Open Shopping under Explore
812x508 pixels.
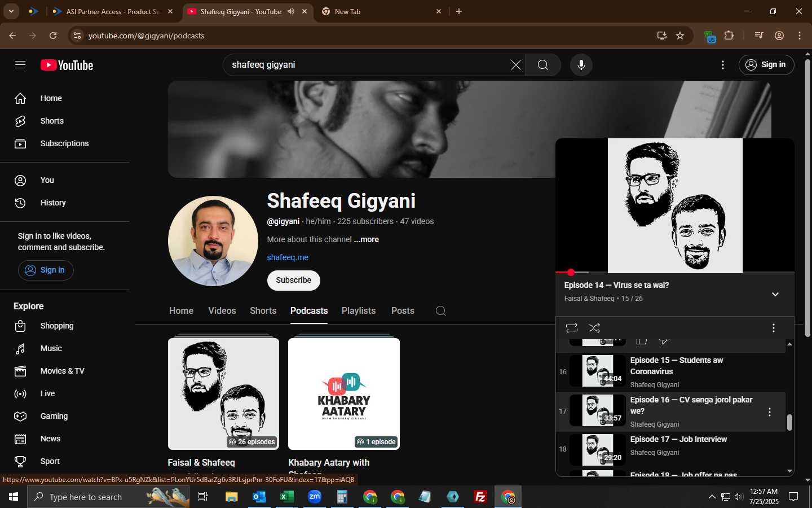pyautogui.click(x=65, y=326)
